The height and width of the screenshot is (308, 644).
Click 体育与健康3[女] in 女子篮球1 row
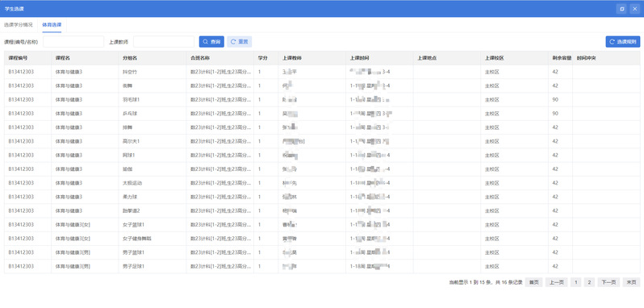click(73, 225)
